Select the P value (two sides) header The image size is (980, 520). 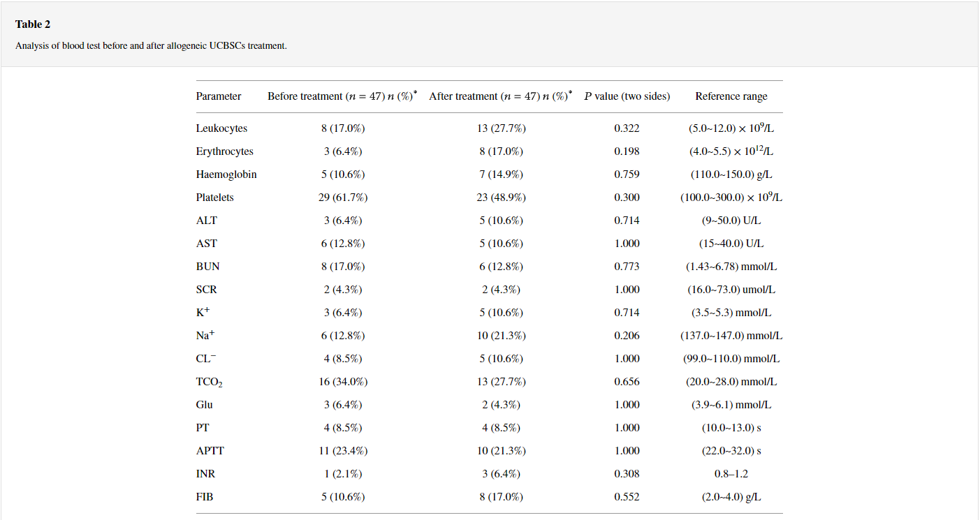coord(627,96)
